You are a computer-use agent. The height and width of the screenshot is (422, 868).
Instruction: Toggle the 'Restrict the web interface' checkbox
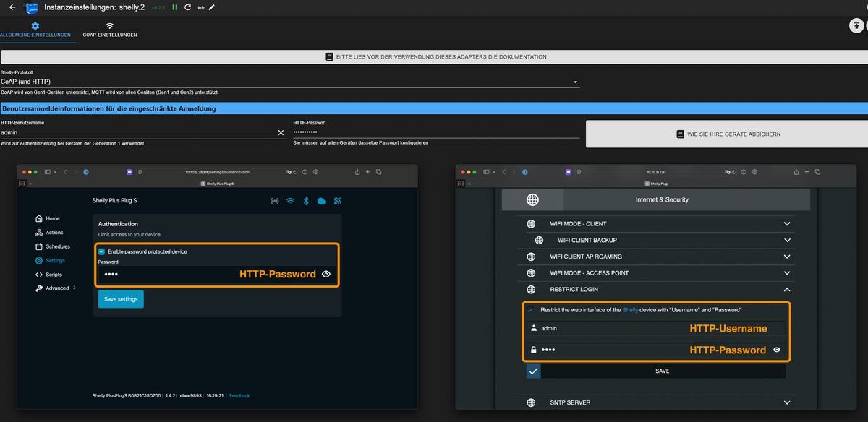click(x=531, y=309)
